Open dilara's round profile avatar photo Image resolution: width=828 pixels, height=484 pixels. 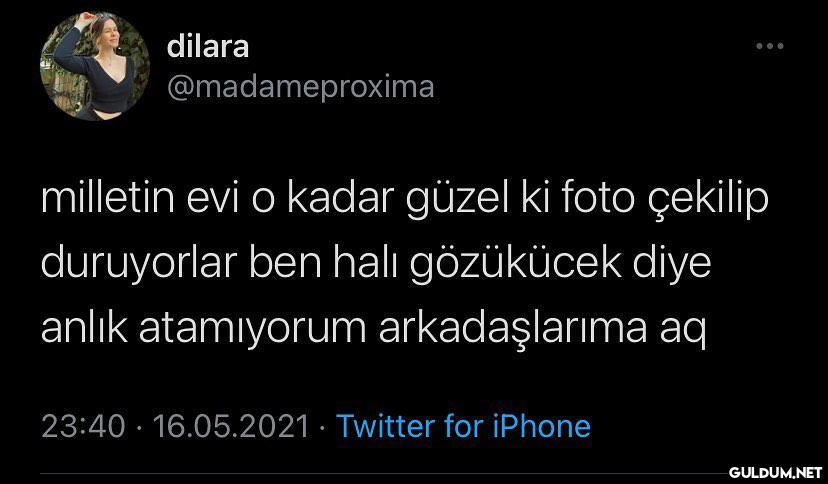pos(95,67)
